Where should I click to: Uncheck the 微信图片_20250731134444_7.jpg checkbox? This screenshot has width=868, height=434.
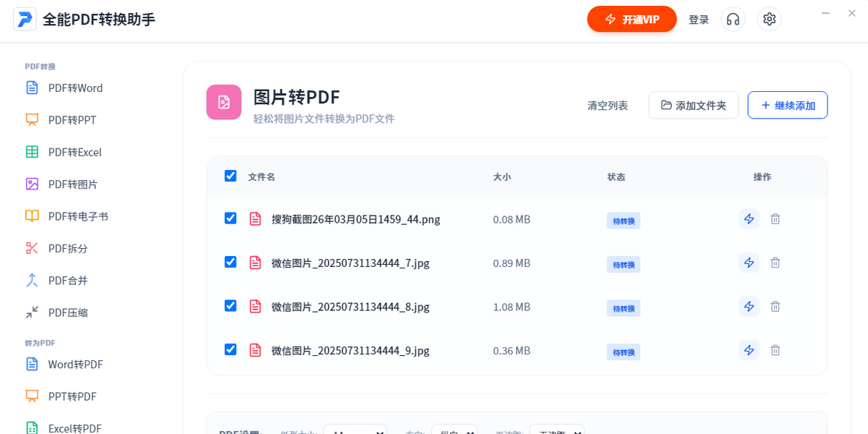tap(231, 262)
